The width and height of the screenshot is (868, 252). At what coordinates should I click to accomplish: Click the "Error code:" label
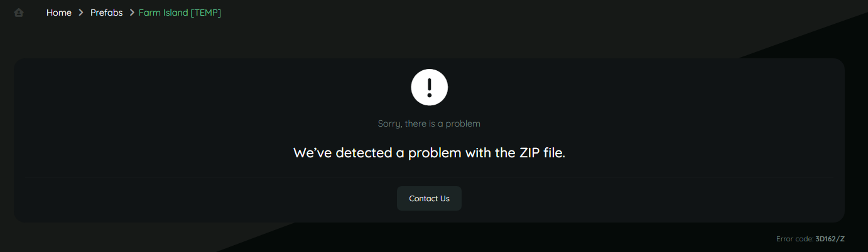tap(795, 239)
